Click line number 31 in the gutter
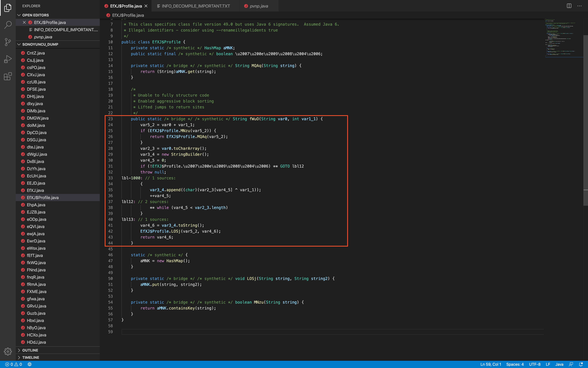 tap(110, 166)
